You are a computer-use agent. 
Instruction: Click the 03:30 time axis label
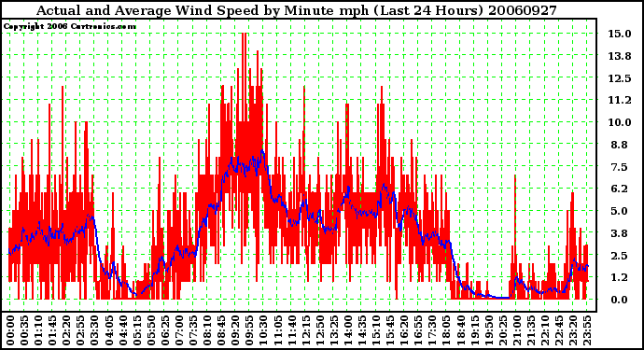tap(94, 330)
